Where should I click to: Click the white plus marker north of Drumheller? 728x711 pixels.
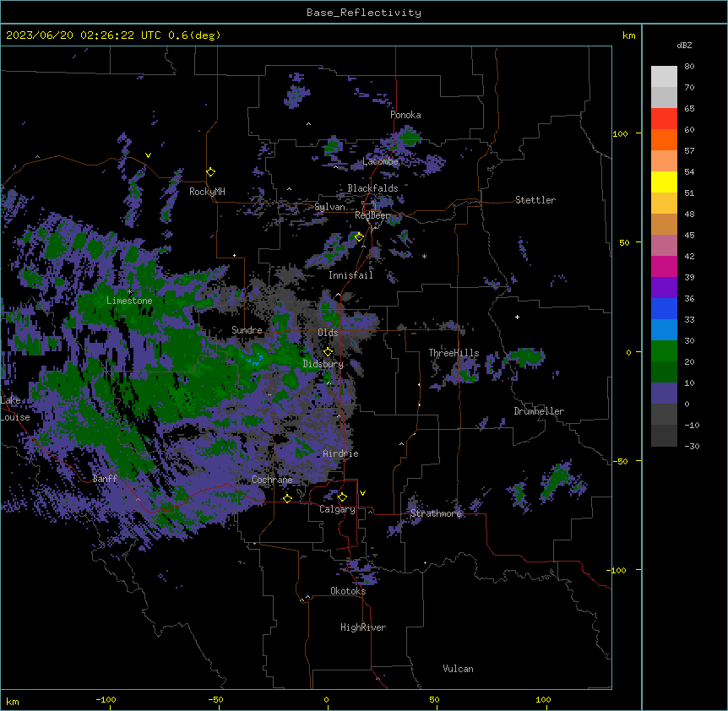point(517,317)
